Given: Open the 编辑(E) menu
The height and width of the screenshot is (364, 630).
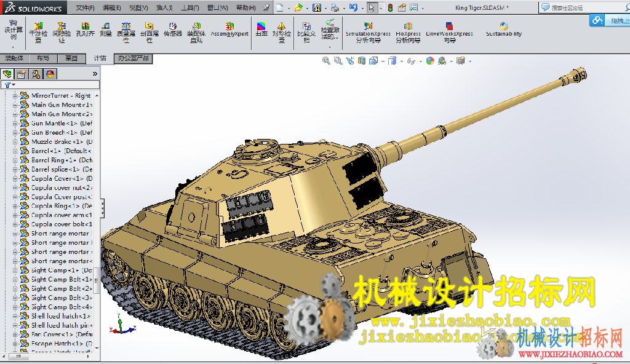Looking at the screenshot, I should 112,7.
